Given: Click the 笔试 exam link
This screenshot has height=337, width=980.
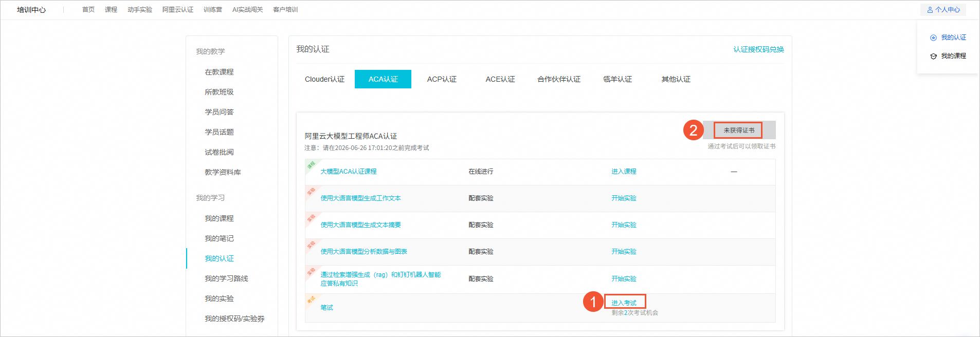Looking at the screenshot, I should 326,308.
